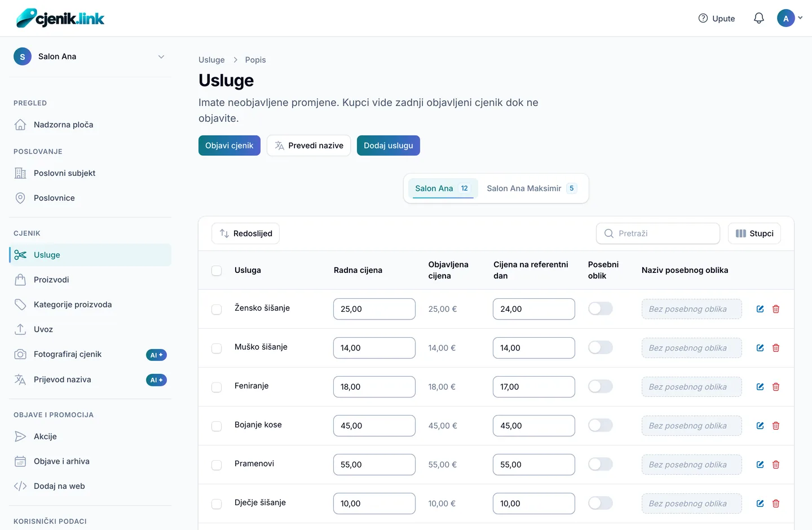Click Cijena na referentni dan for Žensko šišanje
This screenshot has width=812, height=530.
[534, 309]
